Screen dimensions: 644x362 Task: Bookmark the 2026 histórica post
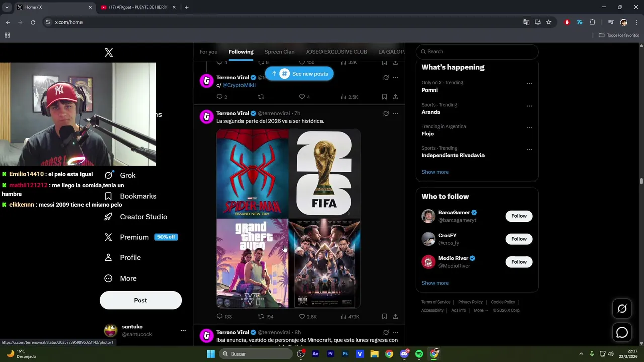(x=384, y=316)
